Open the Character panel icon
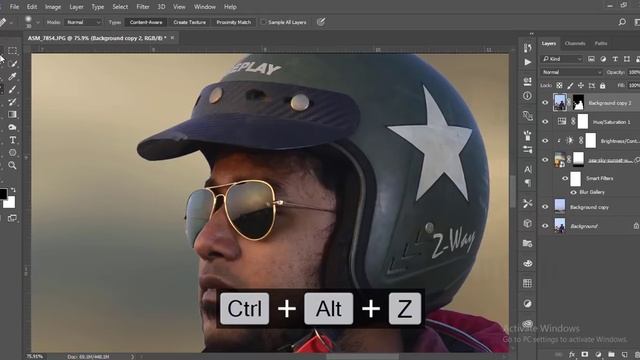The height and width of the screenshot is (360, 640). pos(527,169)
